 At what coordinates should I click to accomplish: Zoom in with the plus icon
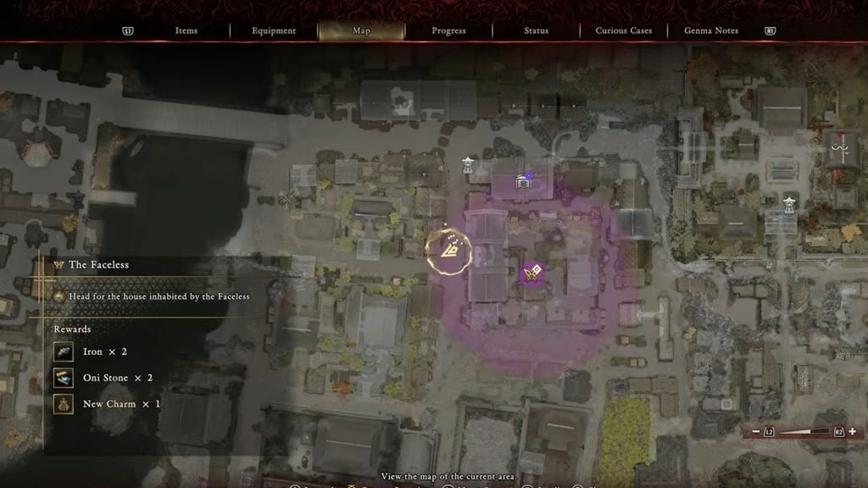tap(853, 431)
